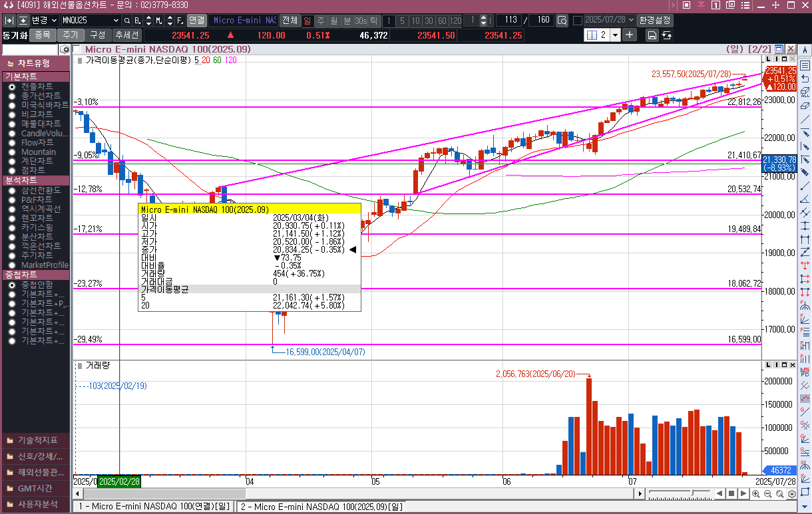Select the trend line drawing tool
The width and height of the screenshot is (812, 514).
tap(805, 119)
